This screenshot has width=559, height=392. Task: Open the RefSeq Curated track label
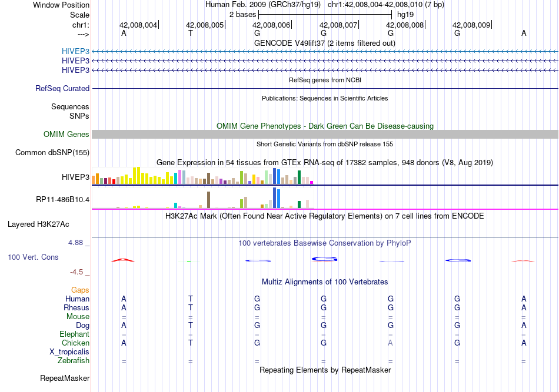tap(62, 88)
